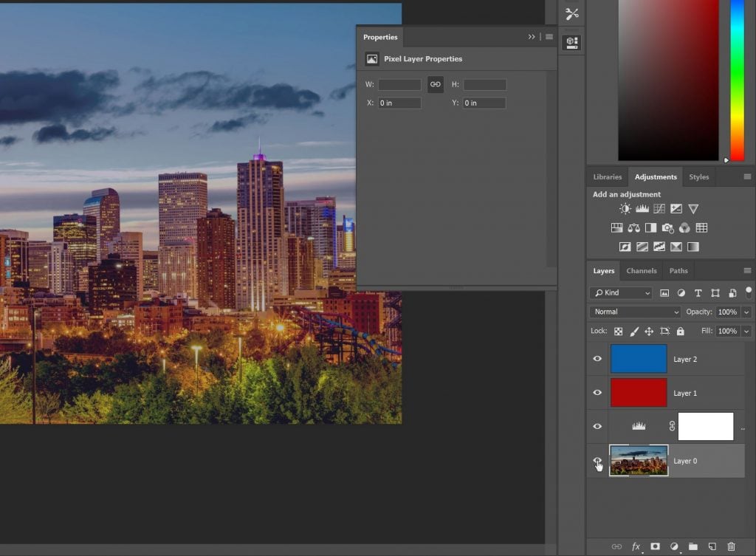Image resolution: width=756 pixels, height=556 pixels.
Task: Click the link width and height button
Action: coord(436,84)
